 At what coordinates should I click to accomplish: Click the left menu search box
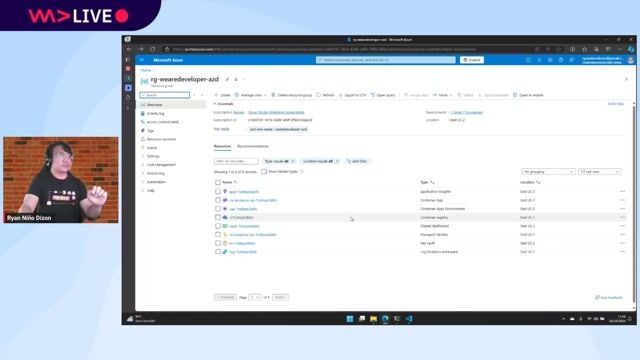click(x=164, y=95)
